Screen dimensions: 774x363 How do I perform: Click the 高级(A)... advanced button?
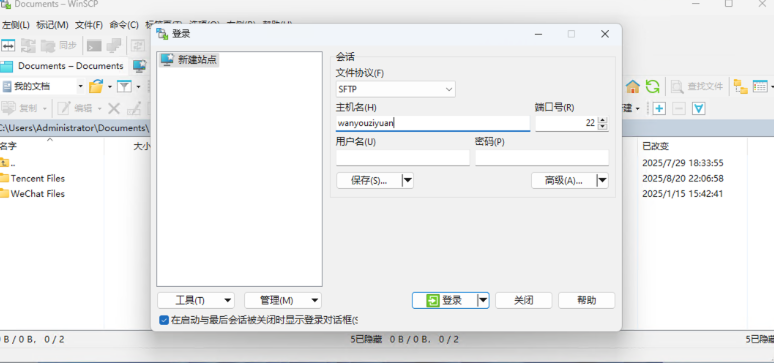coord(564,180)
